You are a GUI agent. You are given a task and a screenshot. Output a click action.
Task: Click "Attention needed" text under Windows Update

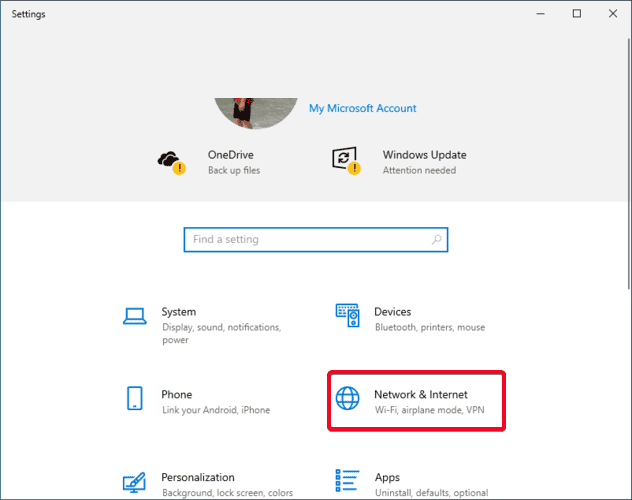419,170
